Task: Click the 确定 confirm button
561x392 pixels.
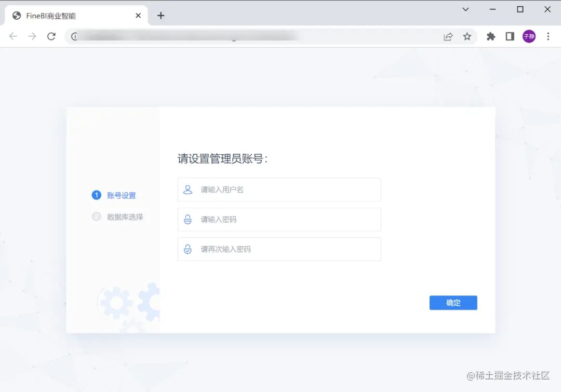Action: pos(453,303)
